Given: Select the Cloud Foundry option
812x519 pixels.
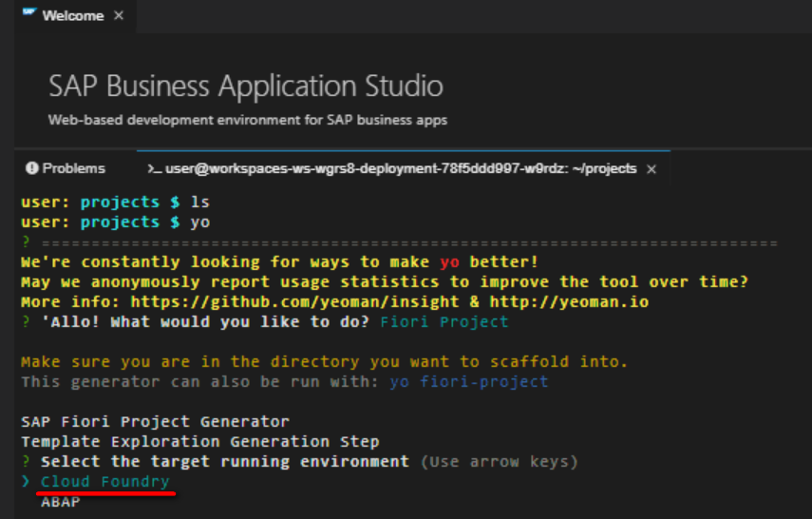Looking at the screenshot, I should click(x=105, y=482).
